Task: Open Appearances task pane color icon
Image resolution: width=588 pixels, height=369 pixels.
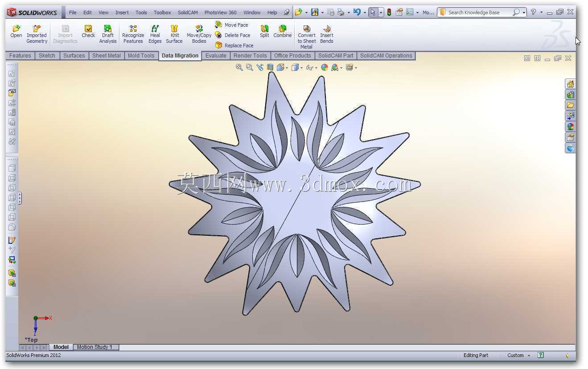Action: pyautogui.click(x=570, y=127)
